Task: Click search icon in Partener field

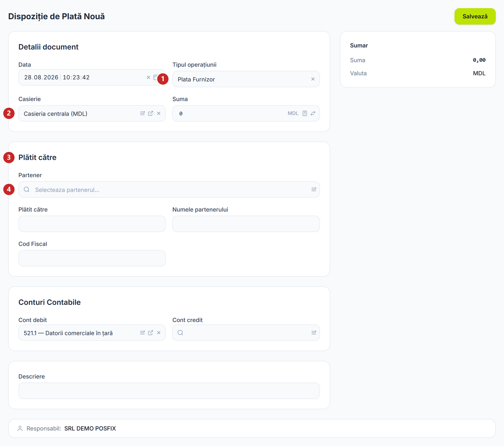Action: coord(27,190)
